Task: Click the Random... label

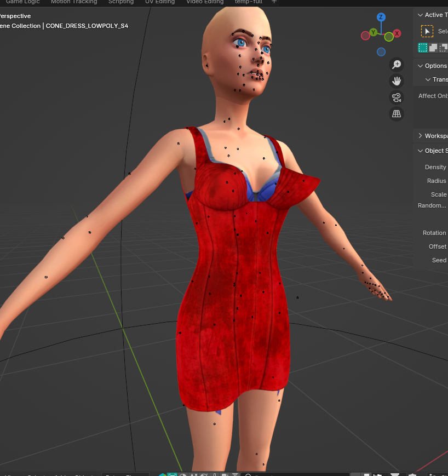Action: (x=432, y=205)
